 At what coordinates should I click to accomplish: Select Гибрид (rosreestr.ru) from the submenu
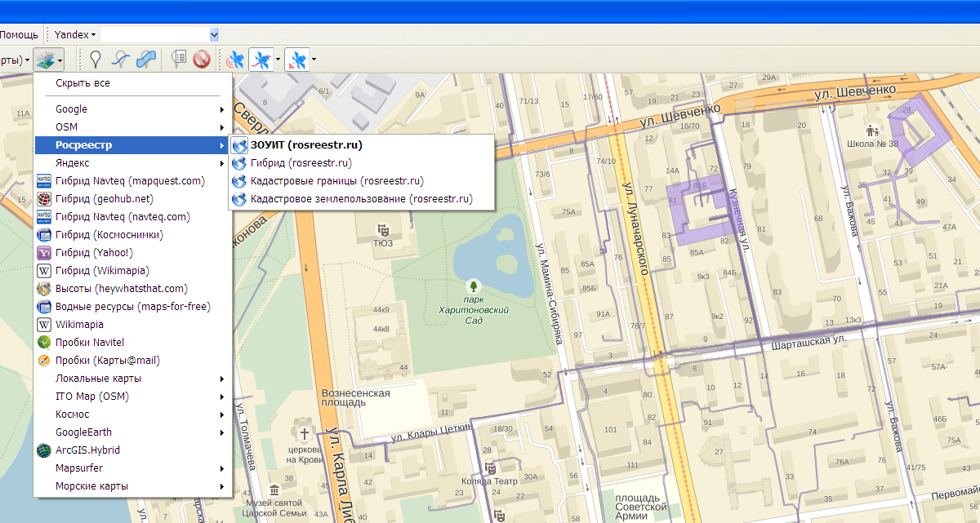pos(301,163)
